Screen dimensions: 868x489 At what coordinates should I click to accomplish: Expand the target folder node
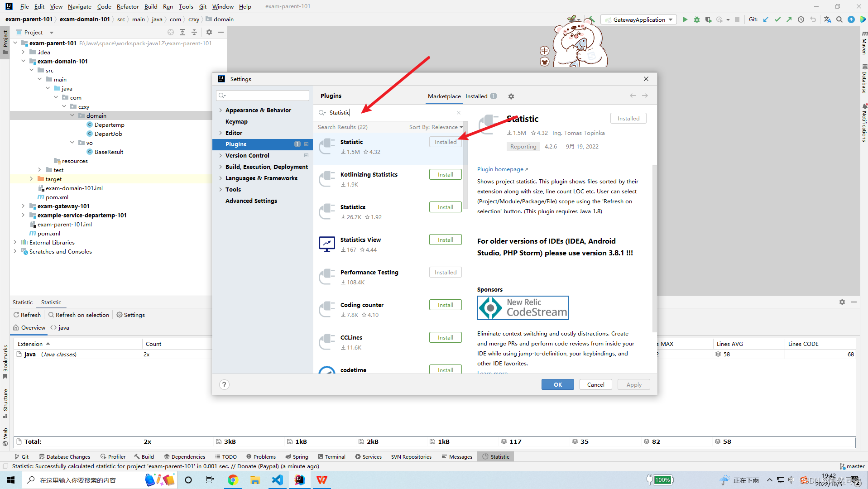pos(32,179)
